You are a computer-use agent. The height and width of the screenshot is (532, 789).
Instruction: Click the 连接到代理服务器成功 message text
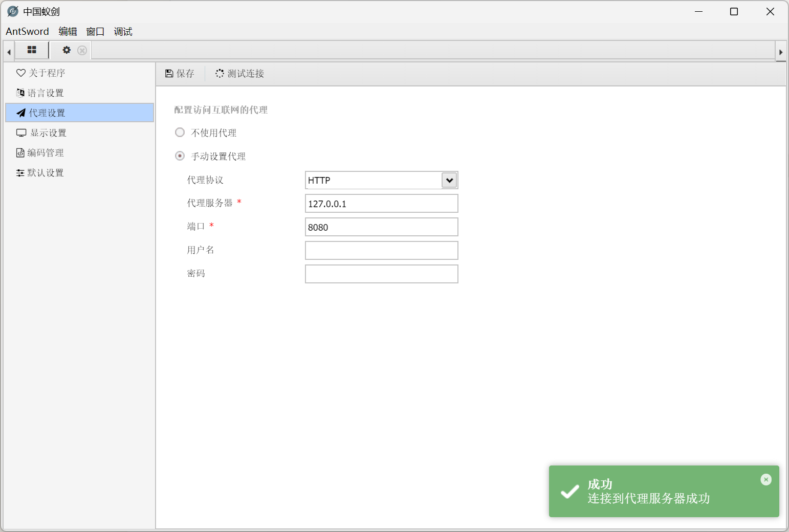point(649,498)
